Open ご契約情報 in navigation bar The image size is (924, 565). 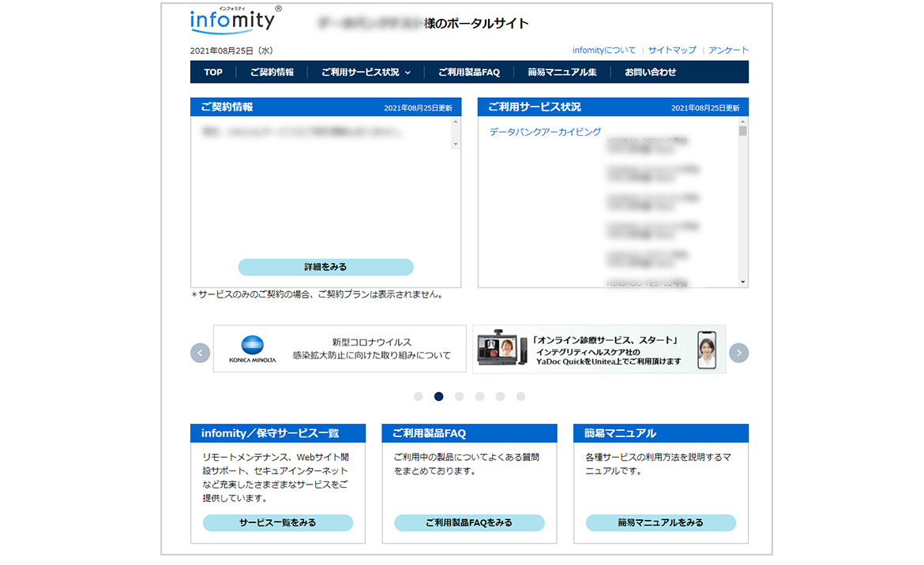pos(272,72)
